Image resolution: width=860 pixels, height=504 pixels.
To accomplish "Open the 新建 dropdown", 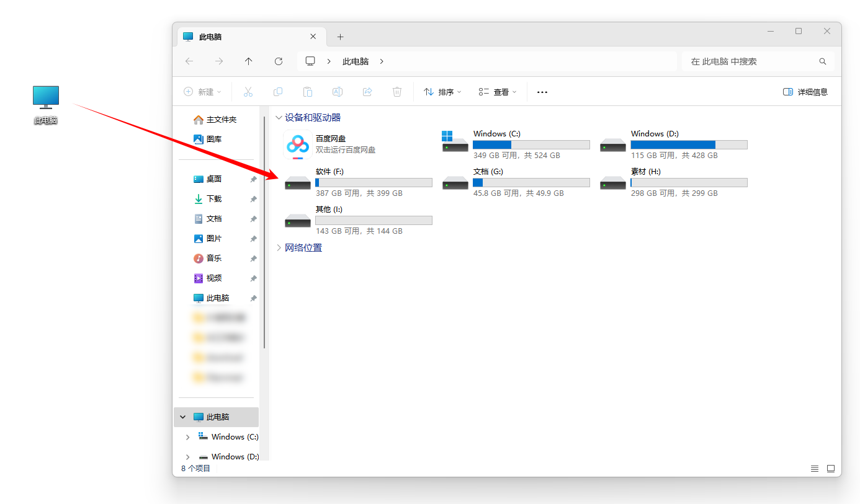I will pyautogui.click(x=202, y=92).
